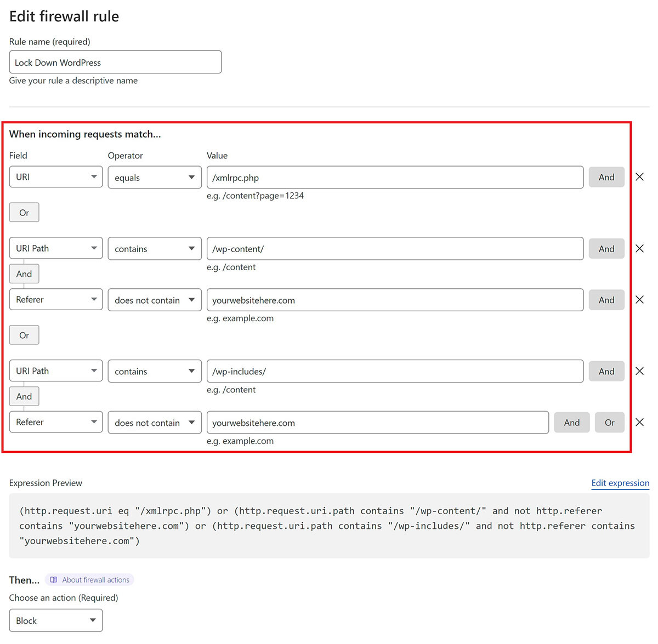
Task: Expand the Block action dropdown
Action: pyautogui.click(x=56, y=620)
